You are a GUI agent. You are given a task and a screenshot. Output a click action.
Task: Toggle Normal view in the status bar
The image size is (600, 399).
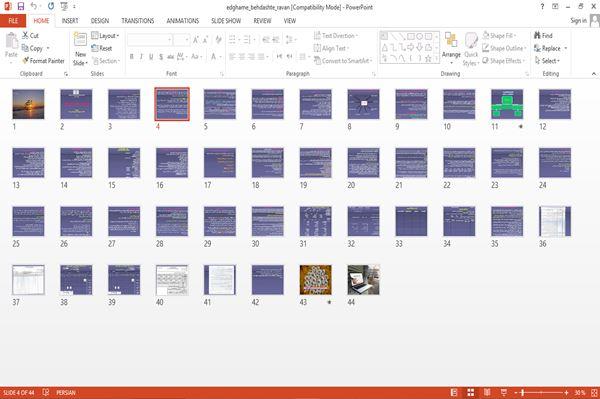pos(454,392)
